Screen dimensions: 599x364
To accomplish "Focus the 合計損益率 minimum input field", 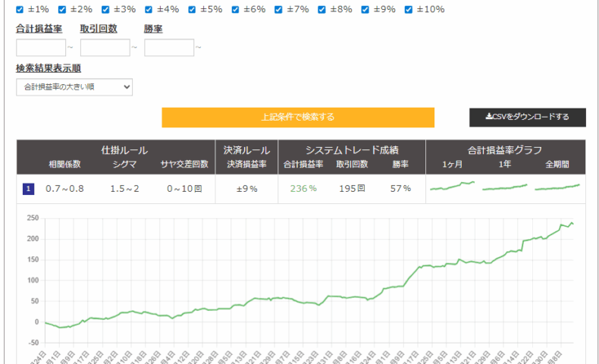I will tap(41, 47).
